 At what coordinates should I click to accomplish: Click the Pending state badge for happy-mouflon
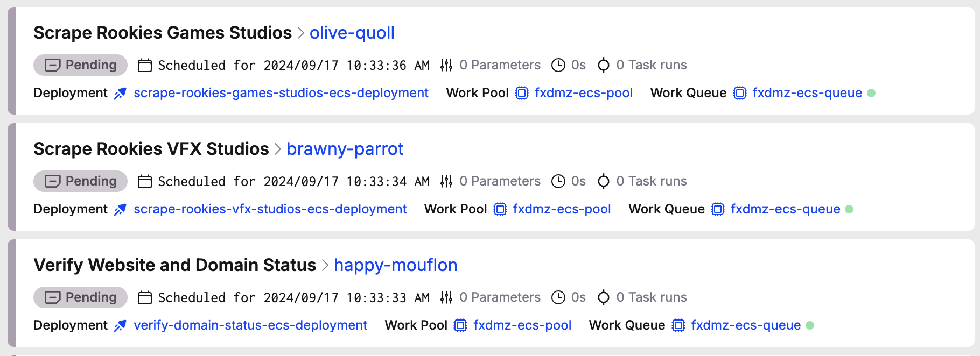click(x=81, y=297)
